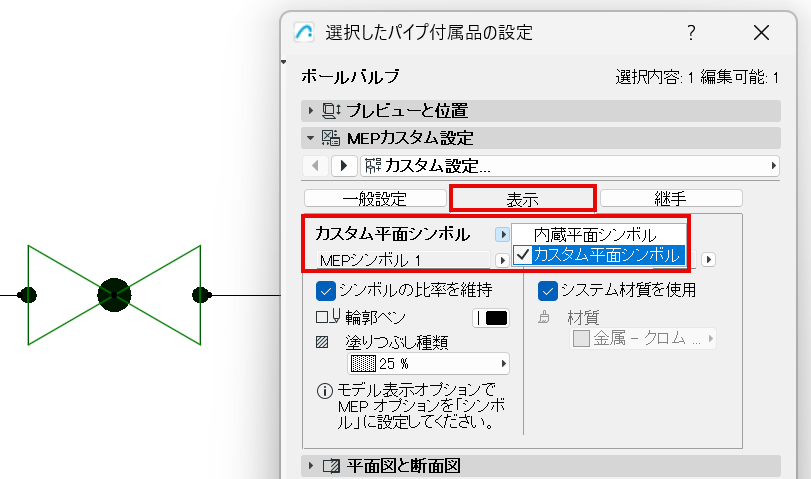Click the 材質 material icon

click(544, 317)
